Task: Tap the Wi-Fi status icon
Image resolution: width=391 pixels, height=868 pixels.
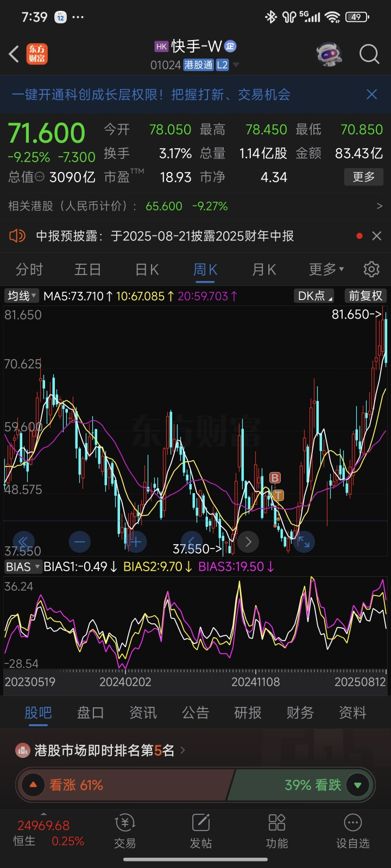Action: click(332, 17)
